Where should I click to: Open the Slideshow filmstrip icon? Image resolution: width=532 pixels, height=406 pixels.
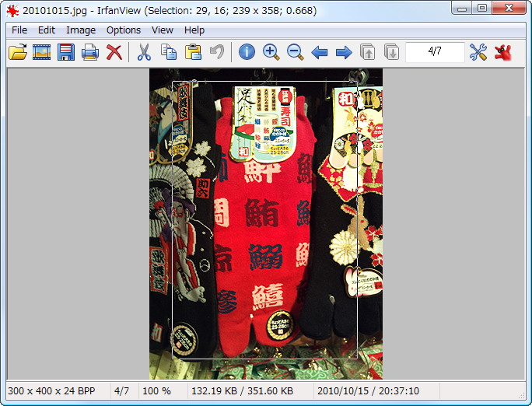[x=41, y=52]
